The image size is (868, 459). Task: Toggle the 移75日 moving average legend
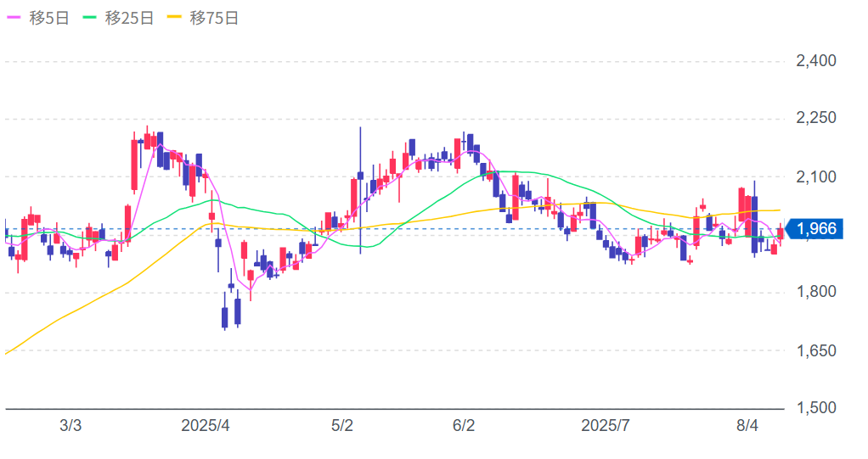coord(213,19)
